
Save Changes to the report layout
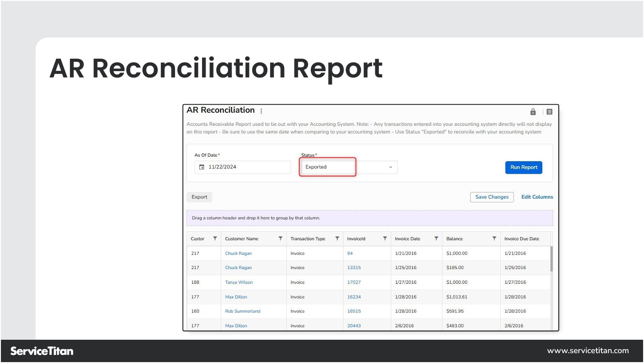(x=492, y=197)
